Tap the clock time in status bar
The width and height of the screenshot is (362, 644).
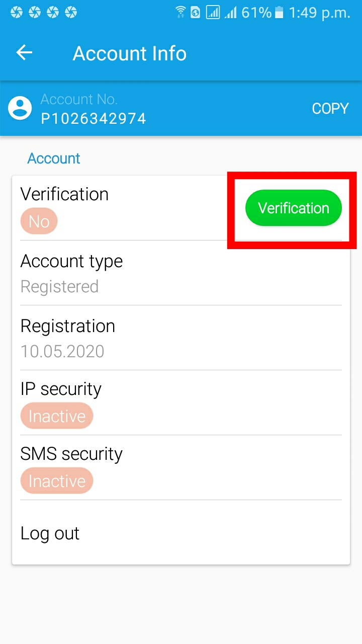(320, 13)
